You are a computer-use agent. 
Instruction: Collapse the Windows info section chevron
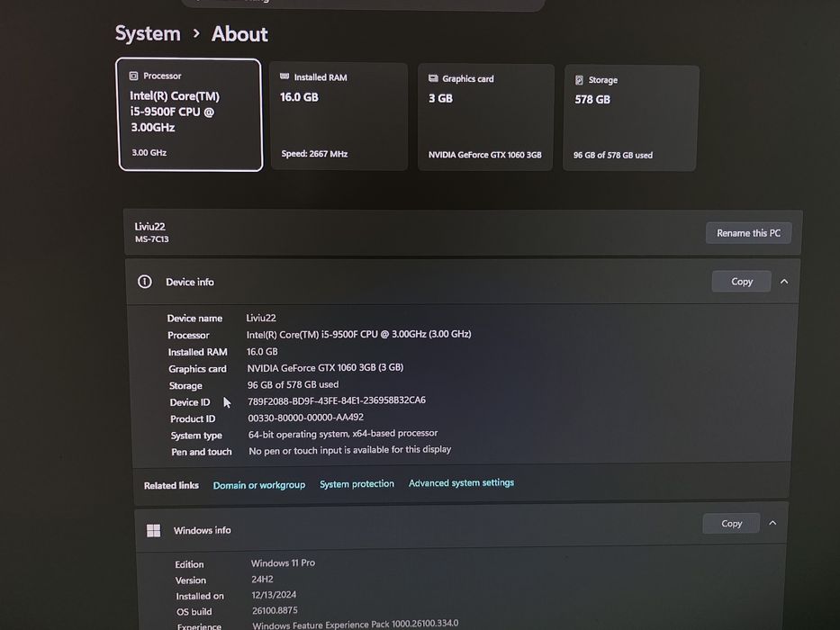(772, 523)
